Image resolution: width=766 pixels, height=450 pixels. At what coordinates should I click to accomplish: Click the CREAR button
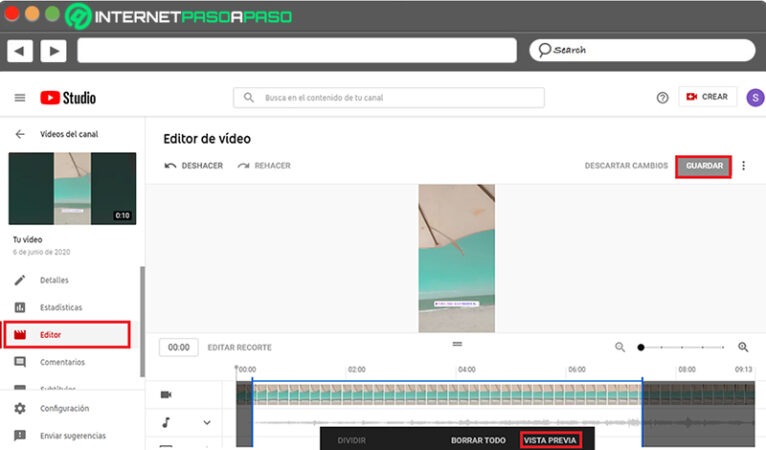click(x=707, y=97)
